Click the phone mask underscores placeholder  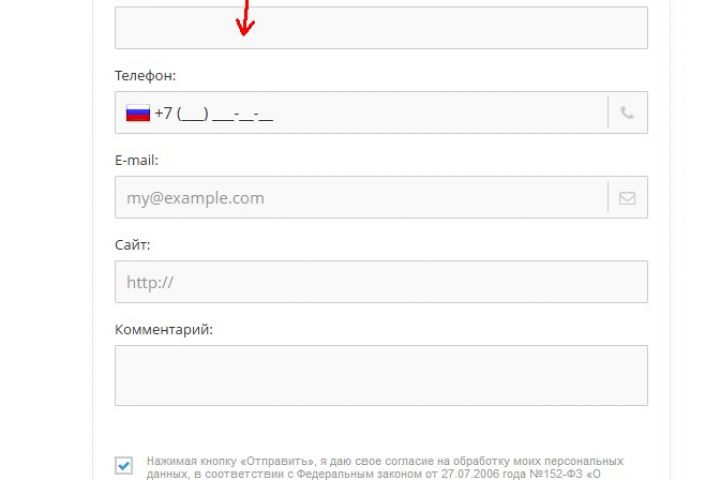(x=225, y=113)
